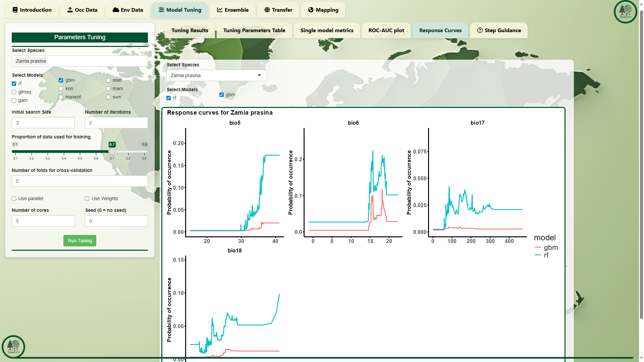
Task: Click the upload icon on Occ Data
Action: 70,10
